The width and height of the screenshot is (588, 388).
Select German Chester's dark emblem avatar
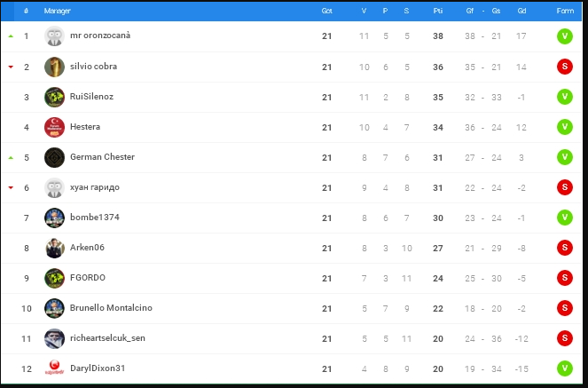[54, 157]
